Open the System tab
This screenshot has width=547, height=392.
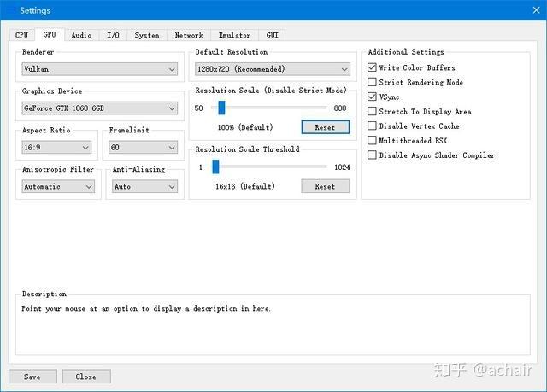pyautogui.click(x=147, y=35)
